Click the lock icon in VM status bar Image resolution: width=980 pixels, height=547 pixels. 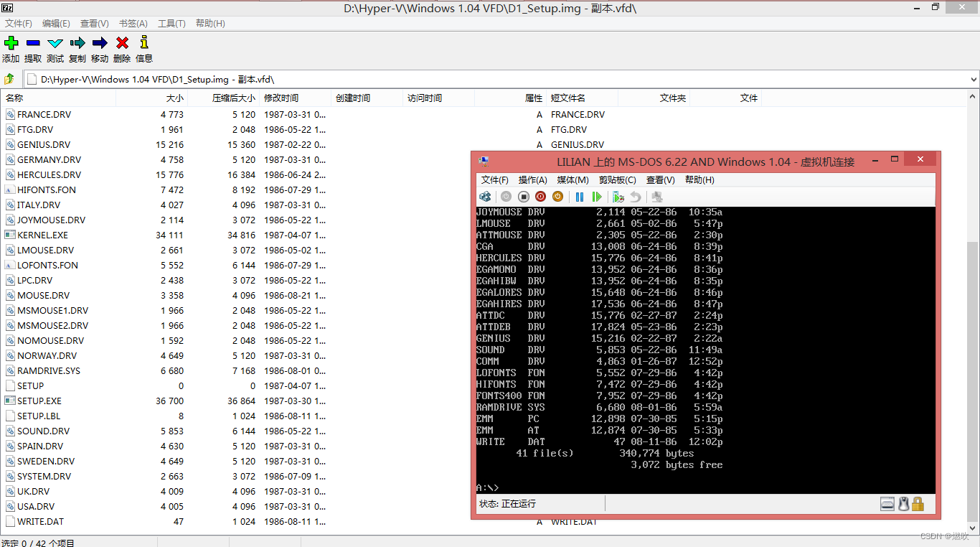(918, 504)
